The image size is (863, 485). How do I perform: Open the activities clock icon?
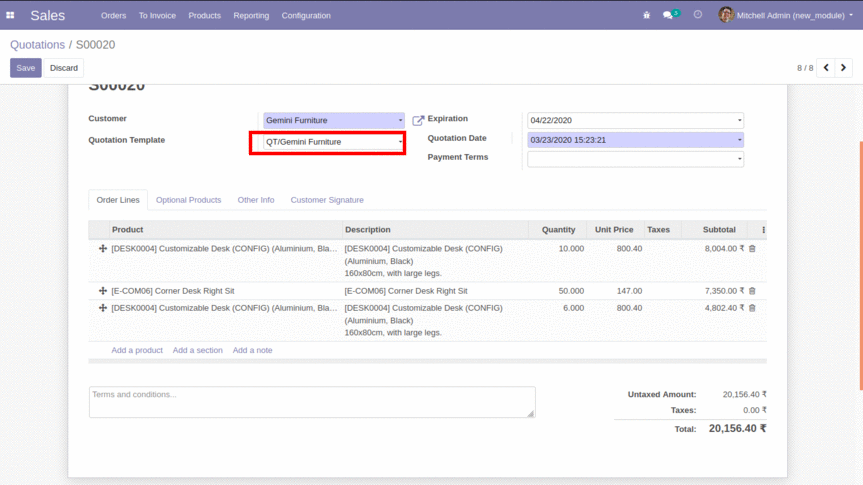coord(698,16)
